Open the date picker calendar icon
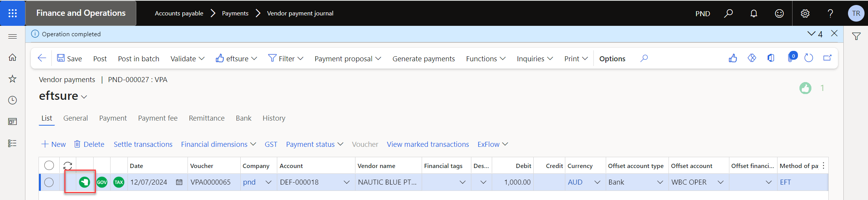Viewport: 868px width, 200px height. coord(179,182)
